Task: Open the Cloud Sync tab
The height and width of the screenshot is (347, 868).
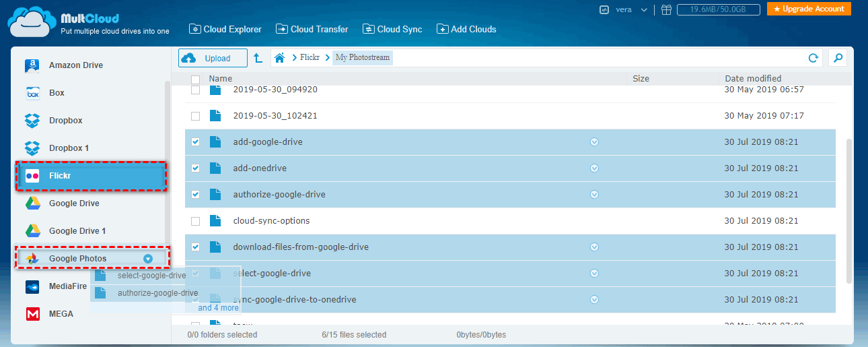Action: click(392, 29)
